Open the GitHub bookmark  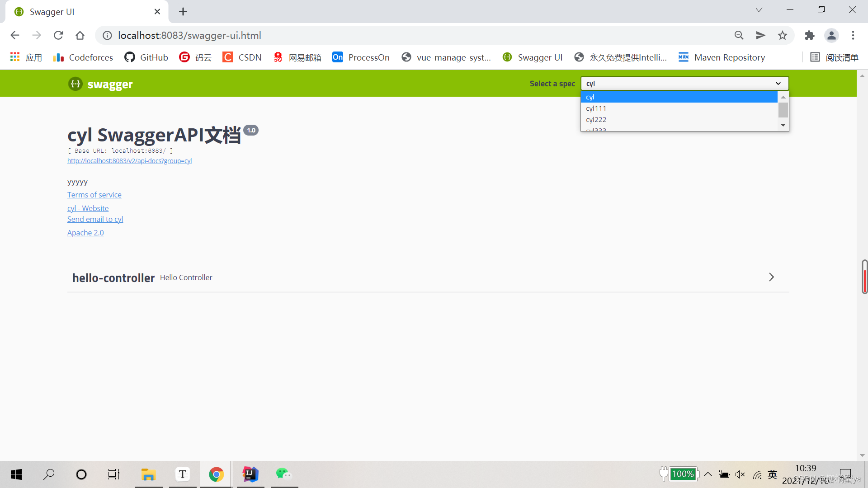(146, 57)
